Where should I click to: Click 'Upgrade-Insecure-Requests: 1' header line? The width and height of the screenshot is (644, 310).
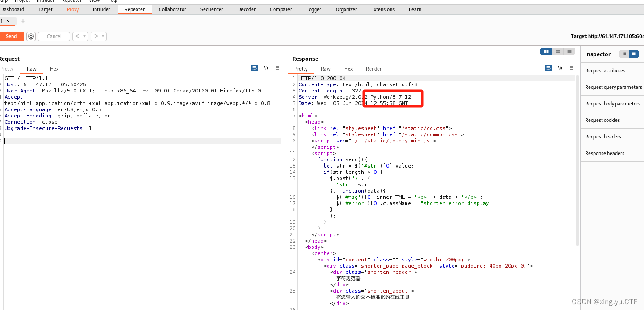click(x=48, y=128)
